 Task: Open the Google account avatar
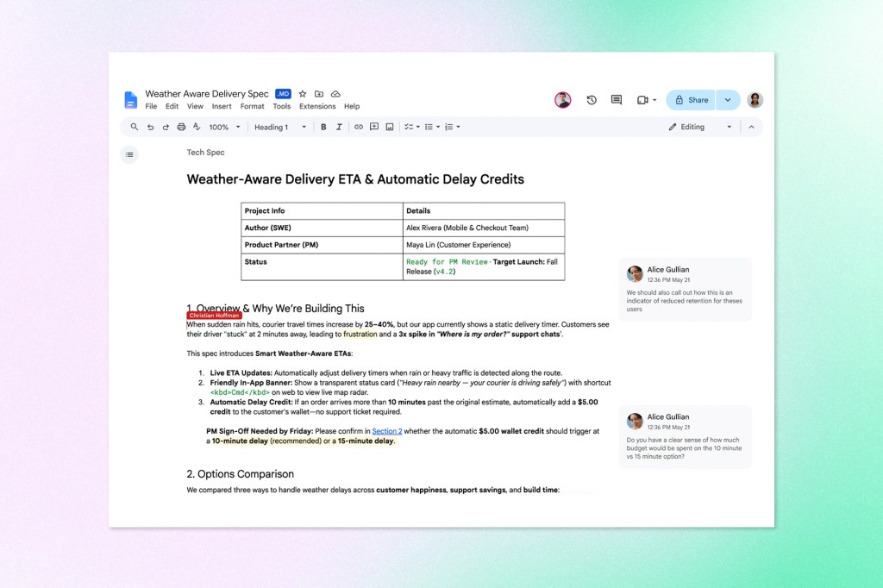click(x=755, y=100)
